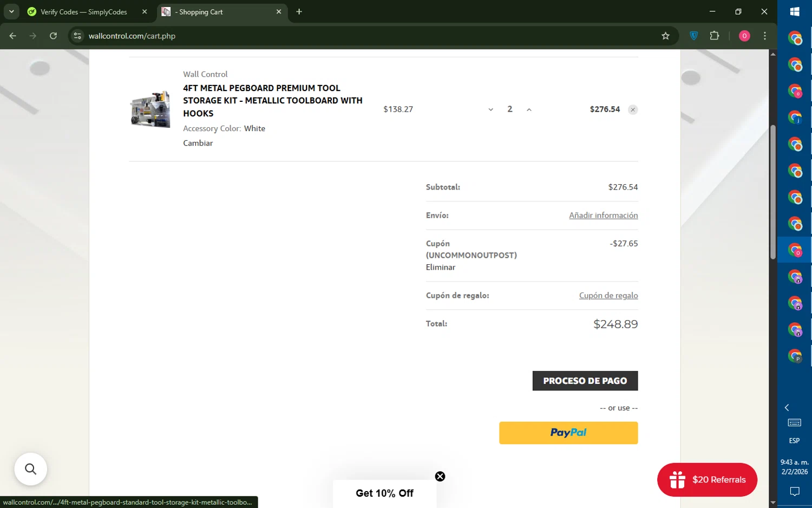
Task: Click Añadir información for shipping
Action: pyautogui.click(x=603, y=215)
